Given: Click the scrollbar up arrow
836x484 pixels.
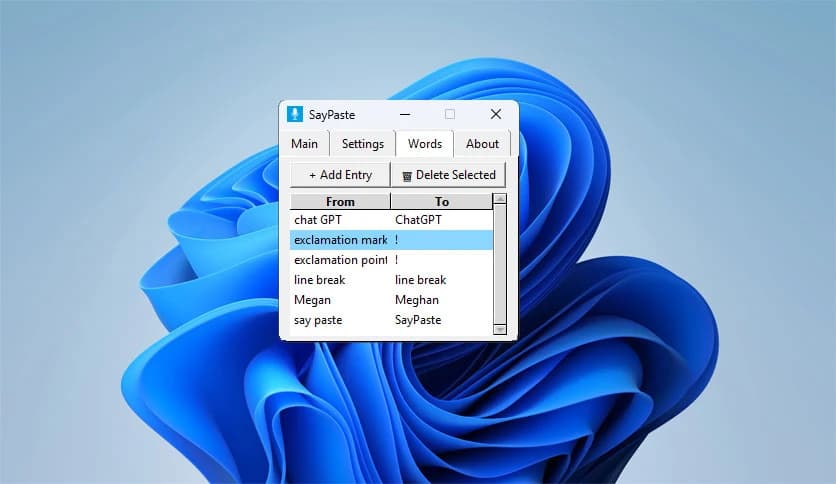Looking at the screenshot, I should 500,199.
